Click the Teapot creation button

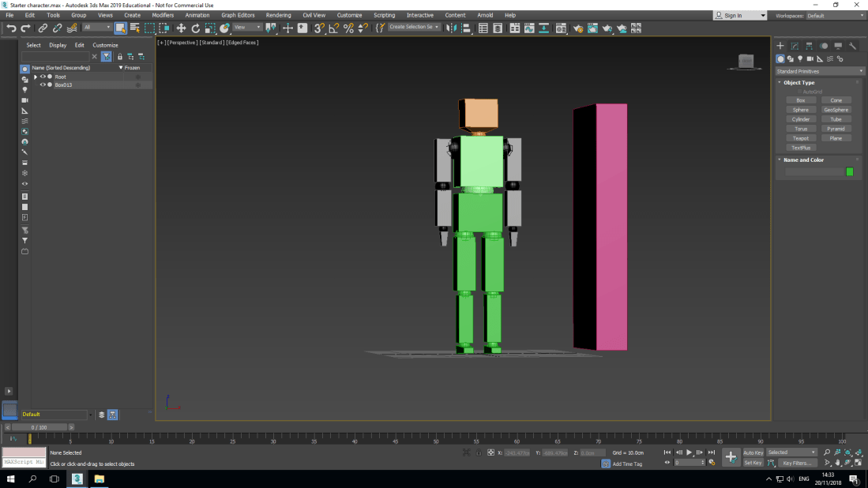(800, 138)
